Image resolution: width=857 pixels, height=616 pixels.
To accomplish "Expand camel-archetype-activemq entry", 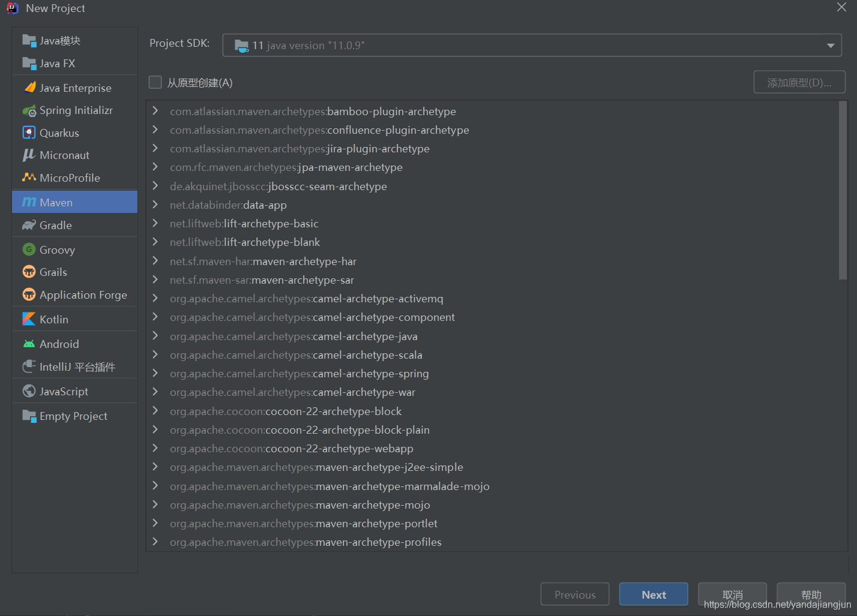I will [x=155, y=298].
